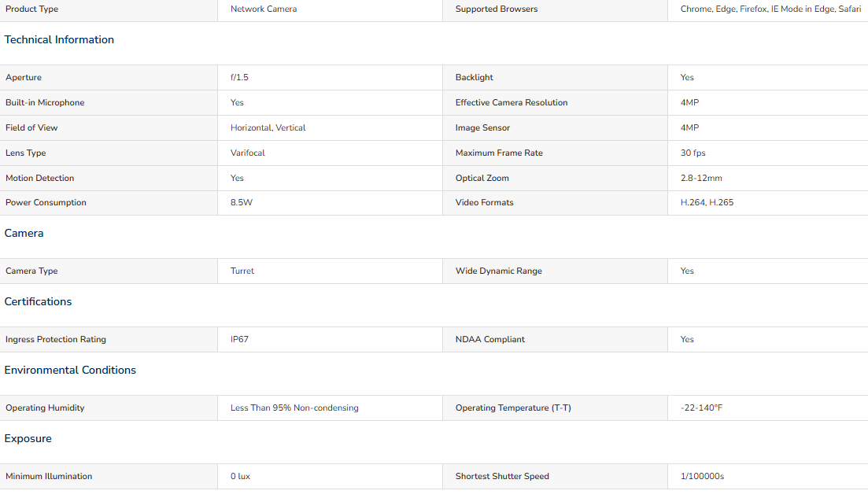The height and width of the screenshot is (498, 868).
Task: Click the Technical Information section heading
Action: click(x=59, y=40)
